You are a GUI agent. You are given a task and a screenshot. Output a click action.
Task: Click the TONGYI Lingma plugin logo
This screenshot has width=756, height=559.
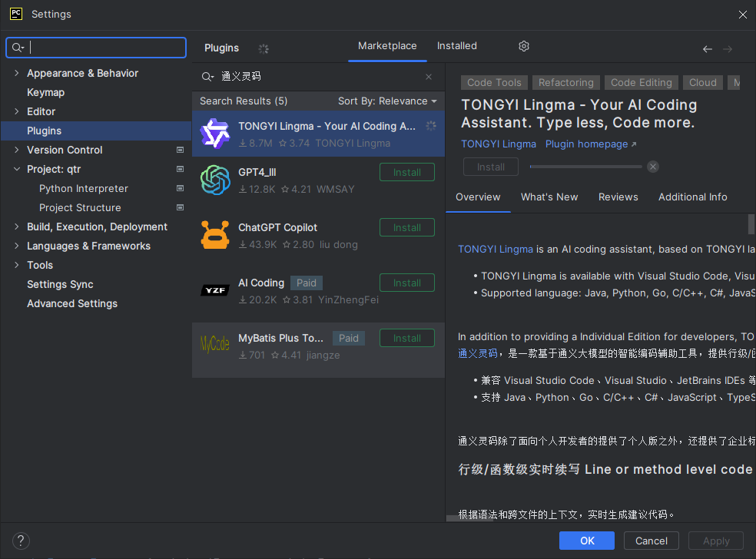coord(215,134)
